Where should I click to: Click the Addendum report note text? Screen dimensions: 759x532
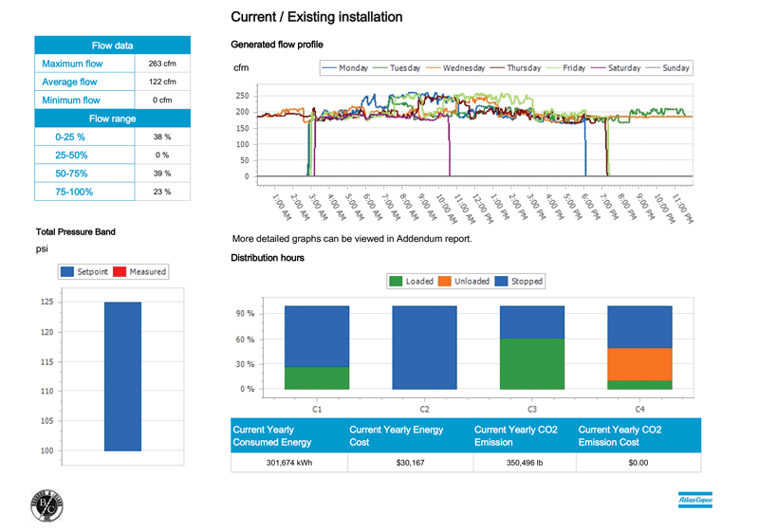[352, 238]
